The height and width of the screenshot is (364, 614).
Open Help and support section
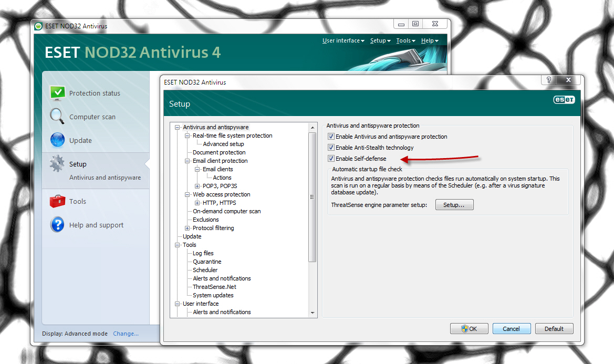(96, 225)
